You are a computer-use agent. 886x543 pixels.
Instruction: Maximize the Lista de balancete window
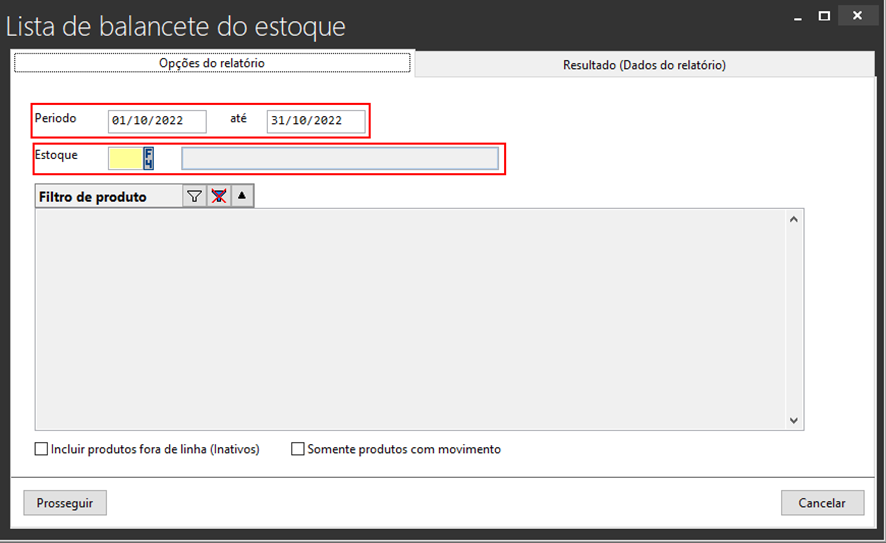coord(824,16)
